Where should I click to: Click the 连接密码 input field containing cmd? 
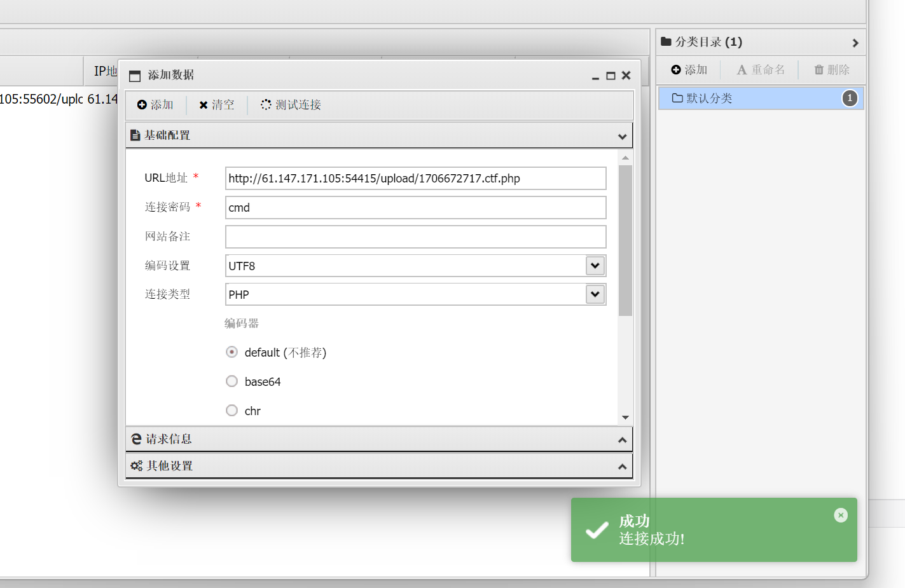point(415,208)
